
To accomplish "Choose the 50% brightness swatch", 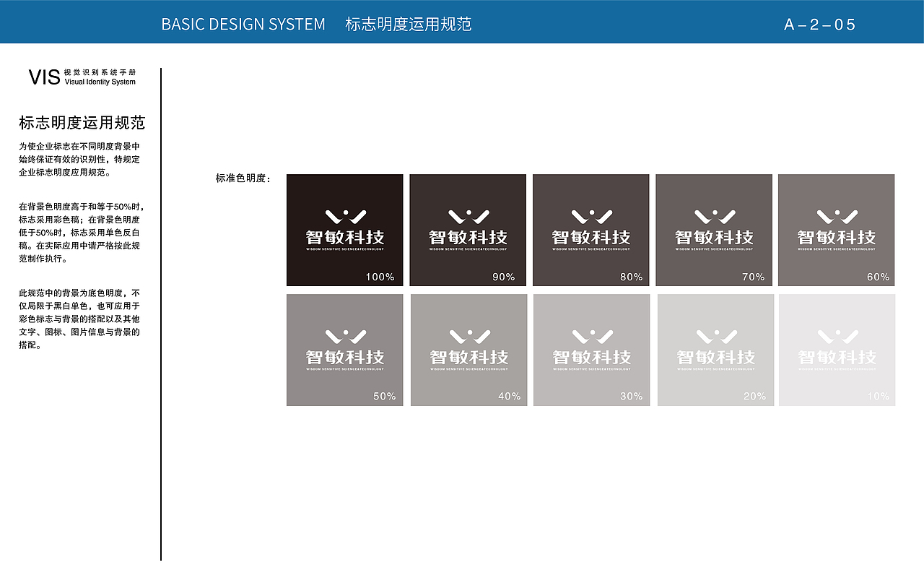I will coord(345,350).
